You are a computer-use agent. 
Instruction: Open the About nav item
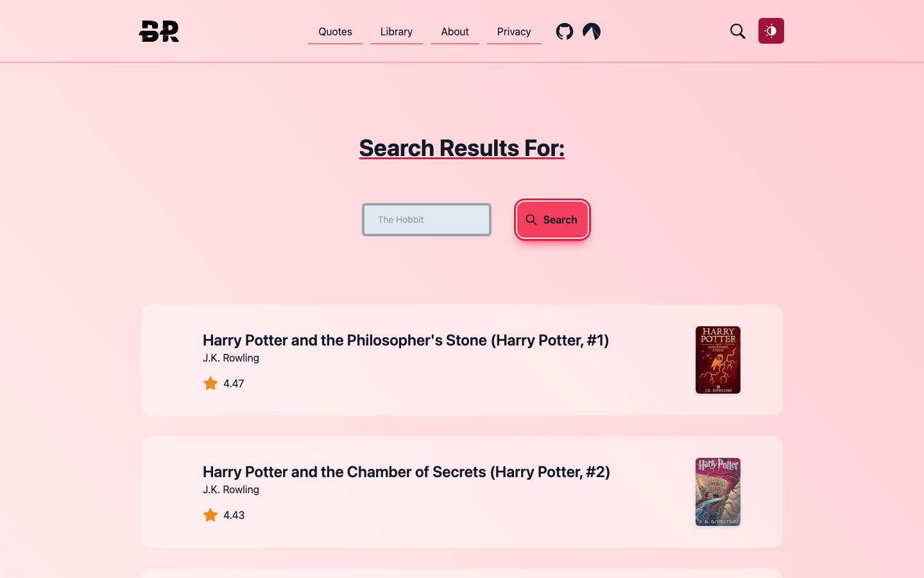coord(455,31)
